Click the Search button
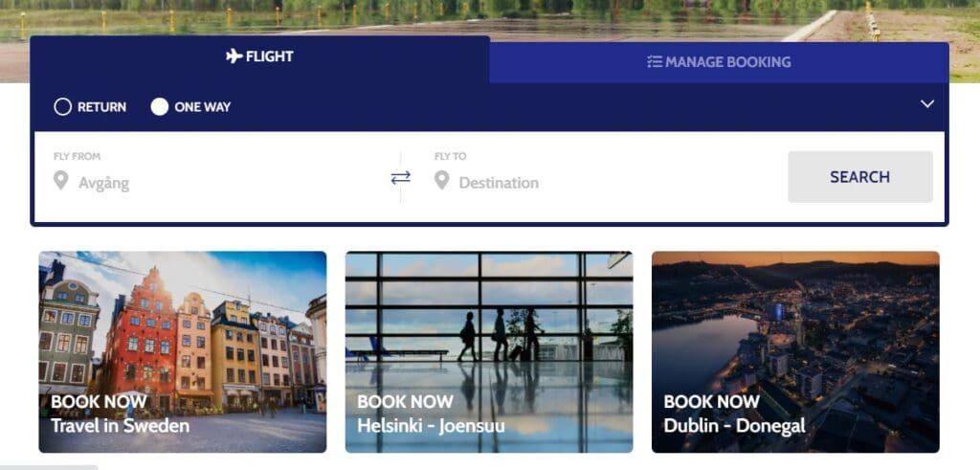Image resolution: width=980 pixels, height=470 pixels. [x=860, y=177]
